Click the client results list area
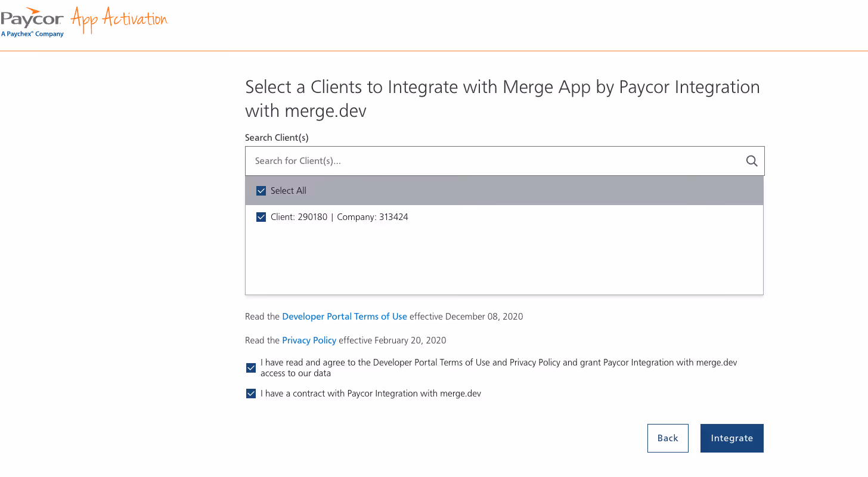 pos(504,256)
